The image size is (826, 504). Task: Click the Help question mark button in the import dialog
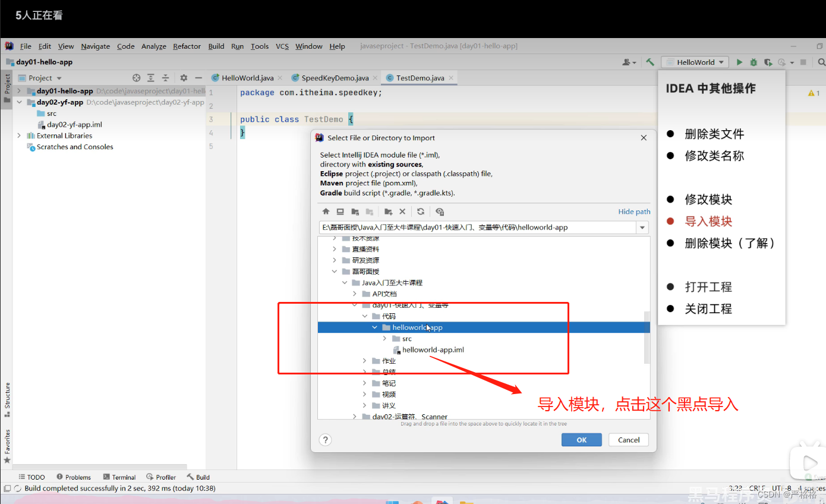tap(325, 440)
